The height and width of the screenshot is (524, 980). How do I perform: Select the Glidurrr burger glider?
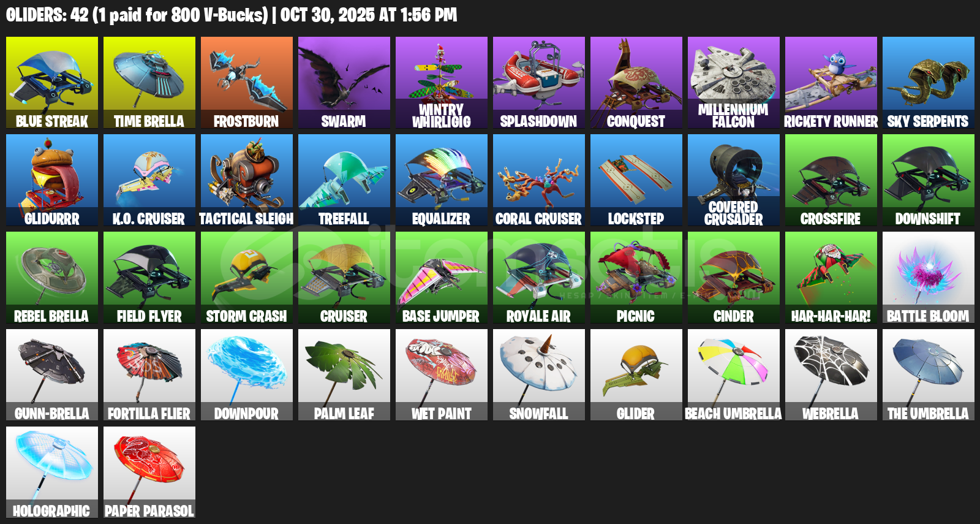click(x=52, y=180)
